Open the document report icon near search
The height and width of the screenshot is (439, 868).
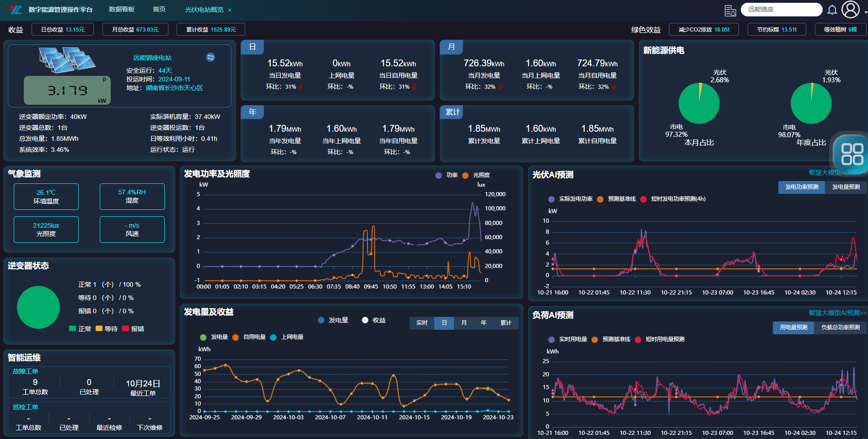pyautogui.click(x=730, y=10)
